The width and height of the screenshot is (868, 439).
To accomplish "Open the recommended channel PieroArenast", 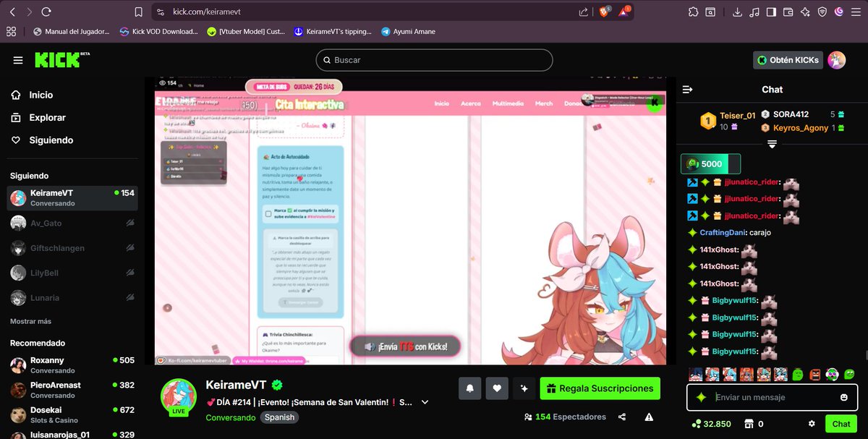I will [x=72, y=390].
